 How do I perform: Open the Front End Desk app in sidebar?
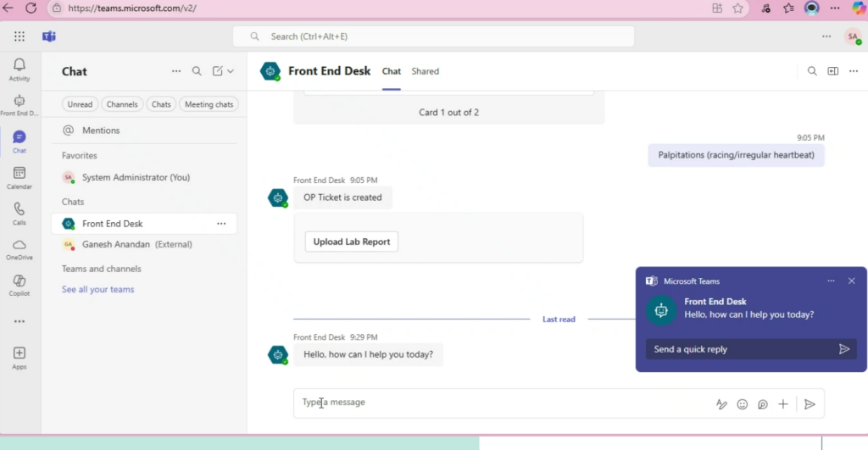[x=19, y=105]
